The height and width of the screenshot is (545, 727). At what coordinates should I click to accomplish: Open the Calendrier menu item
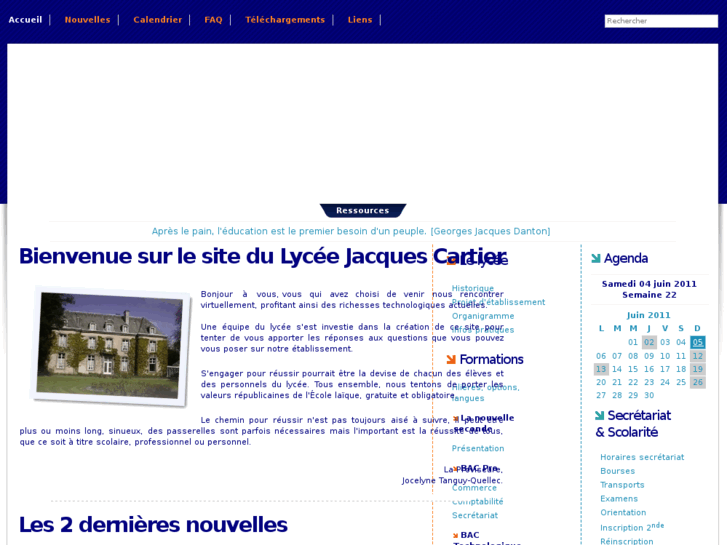tap(158, 20)
